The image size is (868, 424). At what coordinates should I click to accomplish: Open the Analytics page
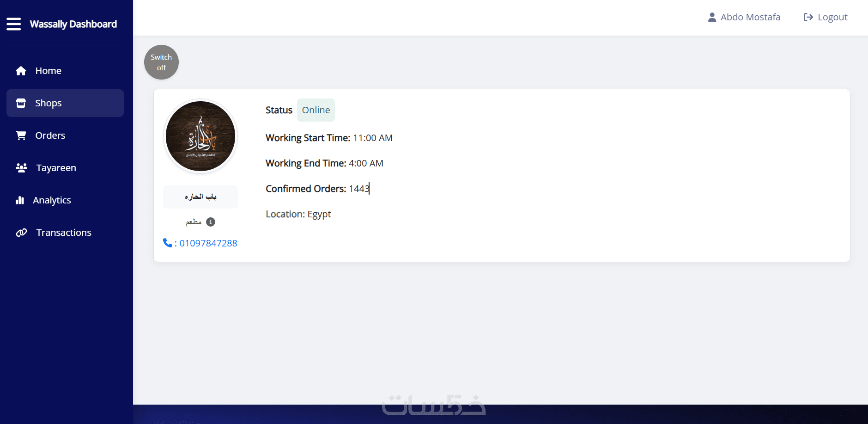(x=65, y=200)
